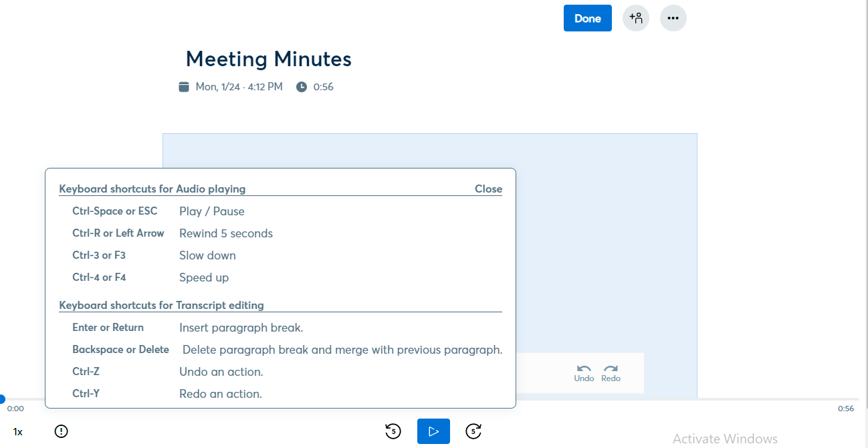Click the audio progress track bar
The width and height of the screenshot is (868, 448).
pos(669,399)
